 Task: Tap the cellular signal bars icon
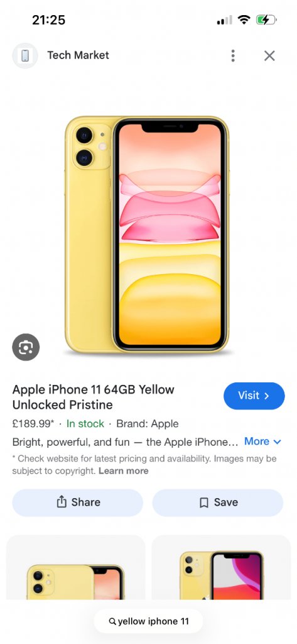pyautogui.click(x=224, y=19)
